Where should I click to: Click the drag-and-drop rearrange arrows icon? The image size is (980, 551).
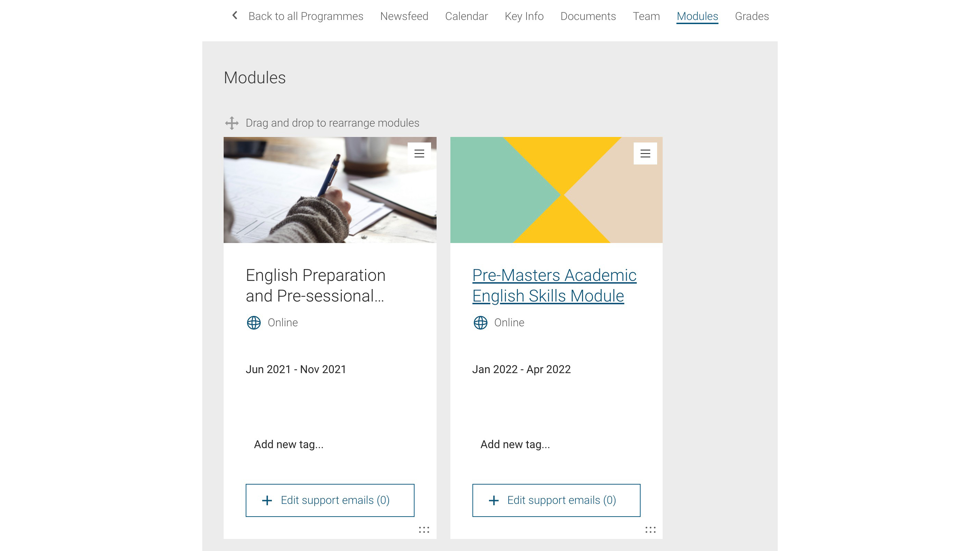point(231,123)
